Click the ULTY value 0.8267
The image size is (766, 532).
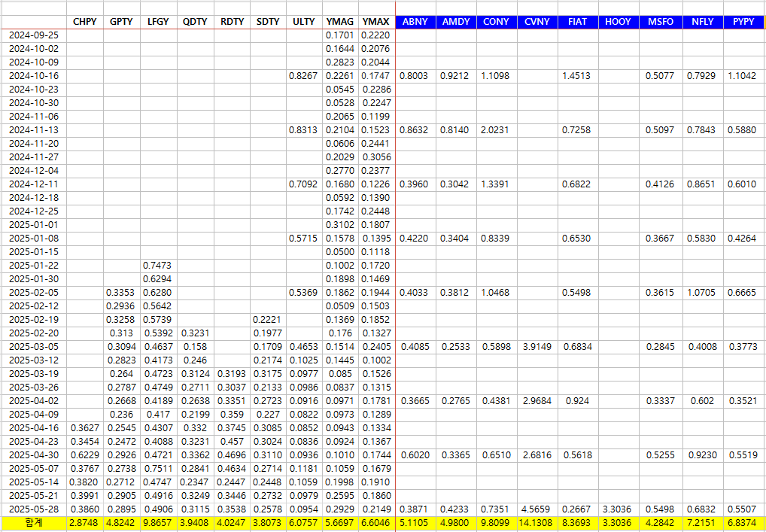click(x=304, y=76)
